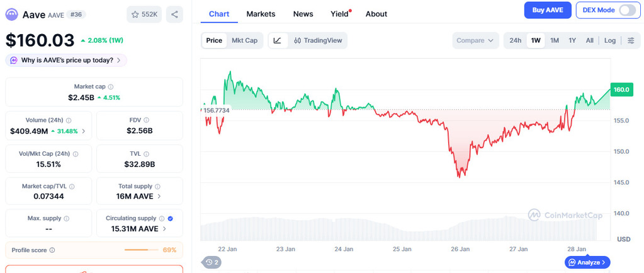The width and height of the screenshot is (644, 273).
Task: Click the Market cap info icon
Action: pos(111,86)
